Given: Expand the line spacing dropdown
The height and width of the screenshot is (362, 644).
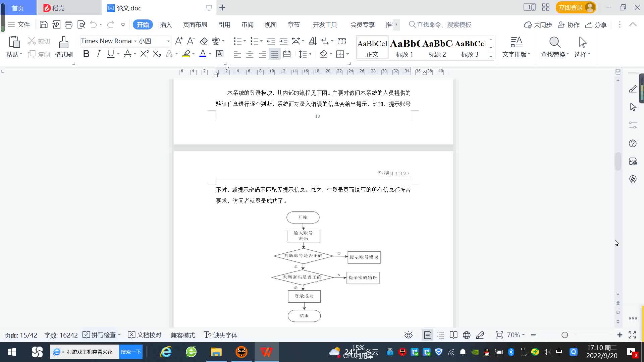Looking at the screenshot, I should click(311, 54).
